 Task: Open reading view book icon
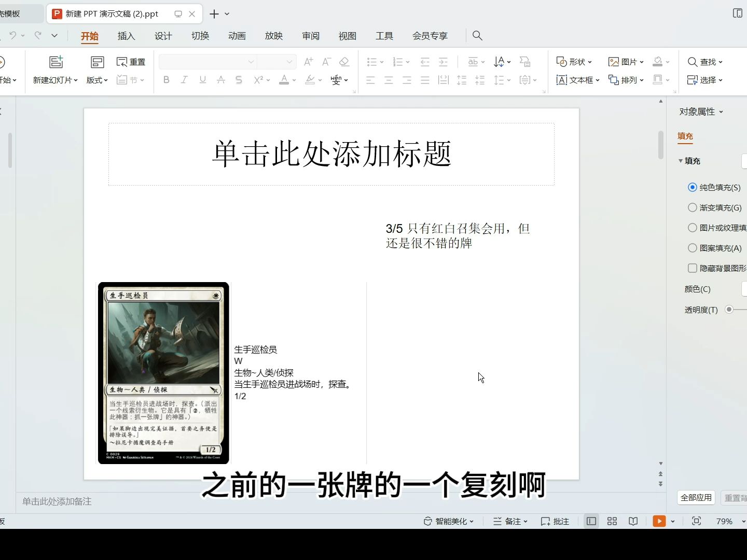[633, 521]
